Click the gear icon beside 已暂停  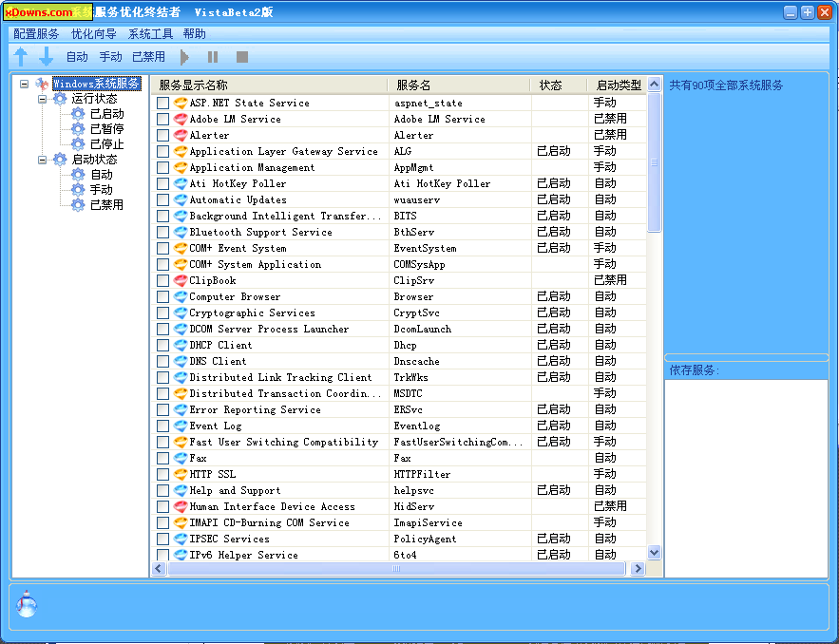[x=78, y=128]
